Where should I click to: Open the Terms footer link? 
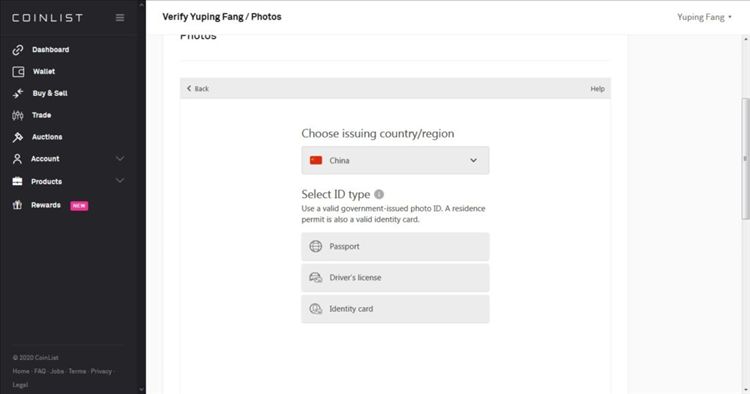point(77,371)
